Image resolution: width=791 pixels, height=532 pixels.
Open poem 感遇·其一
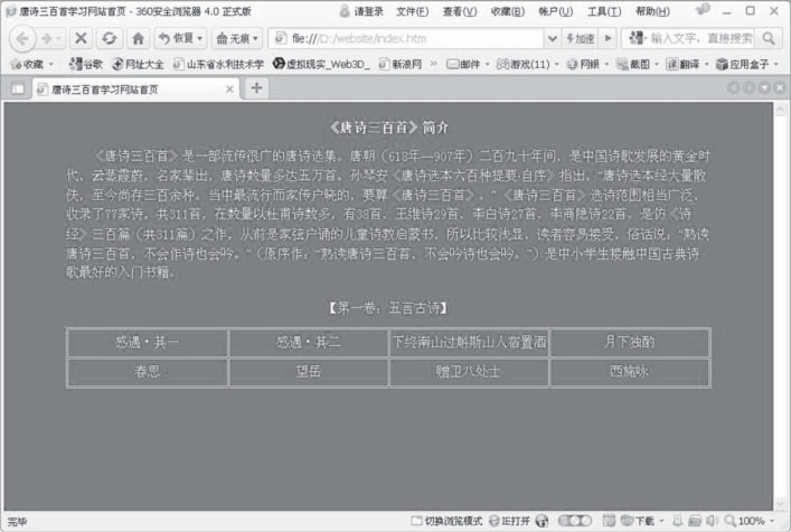(147, 342)
